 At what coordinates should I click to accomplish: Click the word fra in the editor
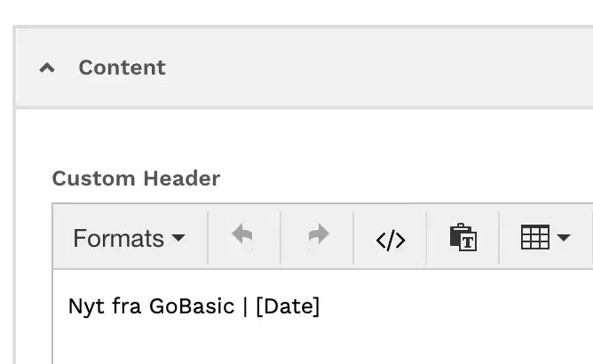[127, 306]
